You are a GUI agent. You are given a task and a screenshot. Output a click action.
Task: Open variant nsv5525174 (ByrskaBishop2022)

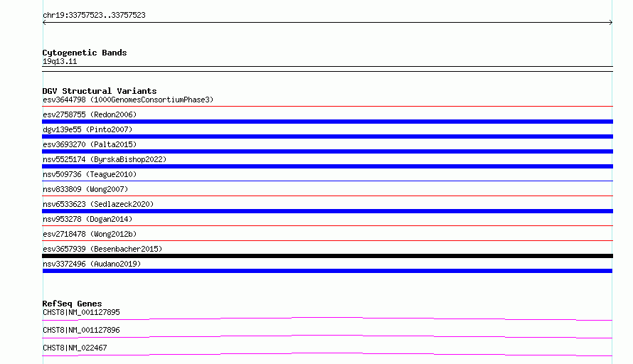[105, 159]
